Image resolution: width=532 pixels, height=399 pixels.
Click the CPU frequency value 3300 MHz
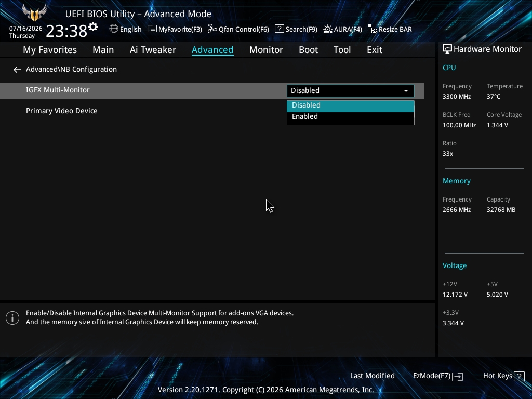pos(456,97)
